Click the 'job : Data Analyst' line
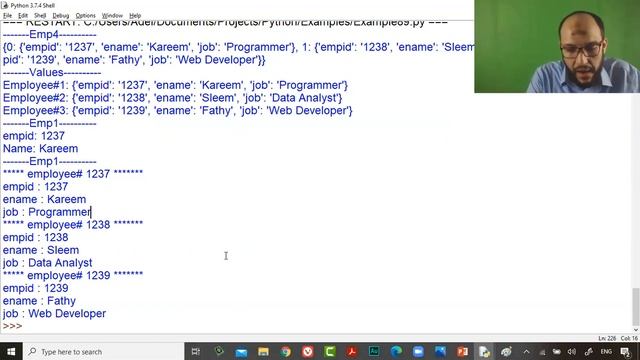This screenshot has height=360, width=640. (x=47, y=263)
